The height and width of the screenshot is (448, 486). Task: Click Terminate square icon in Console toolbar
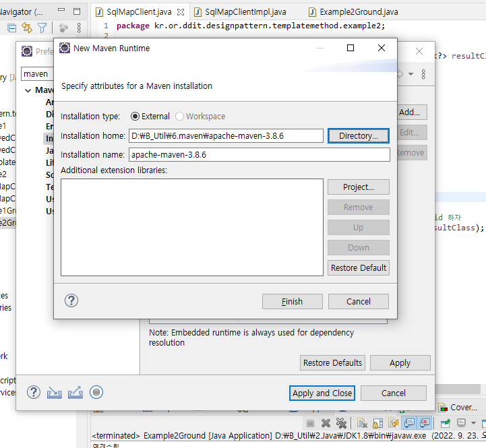[310, 423]
